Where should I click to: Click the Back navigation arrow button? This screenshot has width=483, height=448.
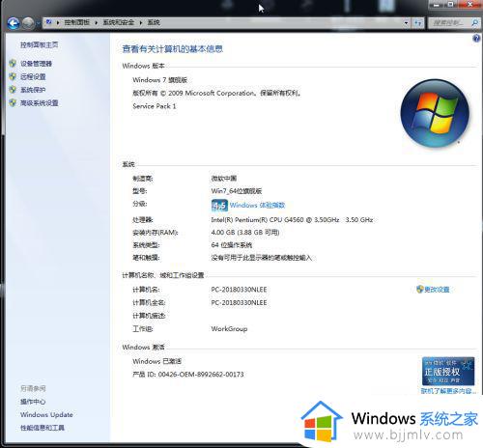click(14, 23)
